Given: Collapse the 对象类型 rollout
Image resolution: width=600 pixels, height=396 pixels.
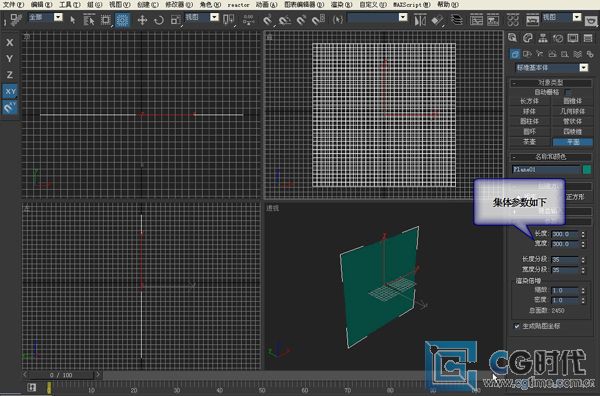Looking at the screenshot, I should click(551, 83).
